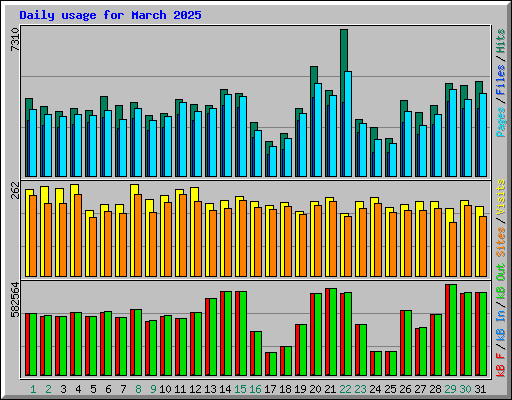
Task: Click the 582564 y-axis value
Action: (x=15, y=300)
